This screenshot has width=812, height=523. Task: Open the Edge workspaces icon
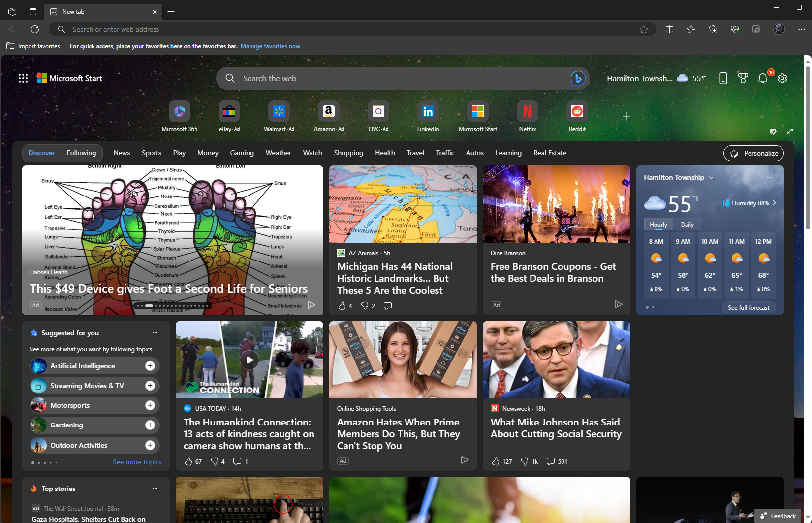(x=12, y=11)
